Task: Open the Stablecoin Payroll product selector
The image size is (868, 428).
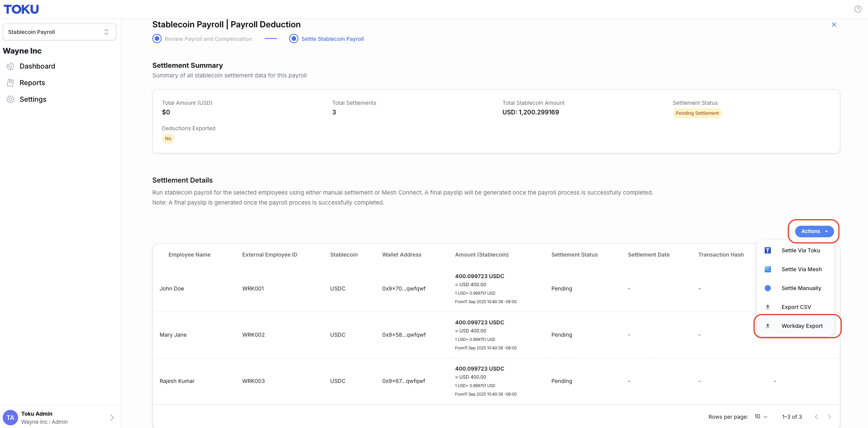Action: (x=59, y=32)
